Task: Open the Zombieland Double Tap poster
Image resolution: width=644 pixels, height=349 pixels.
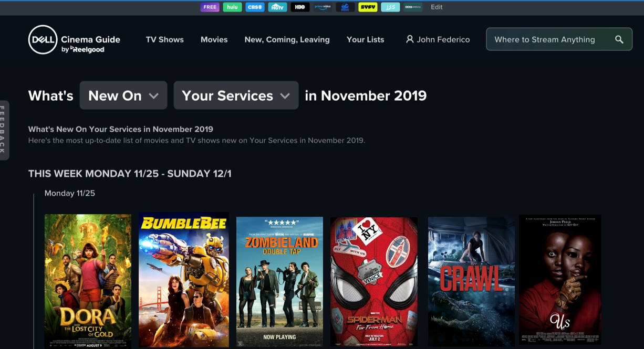Action: pos(279,281)
